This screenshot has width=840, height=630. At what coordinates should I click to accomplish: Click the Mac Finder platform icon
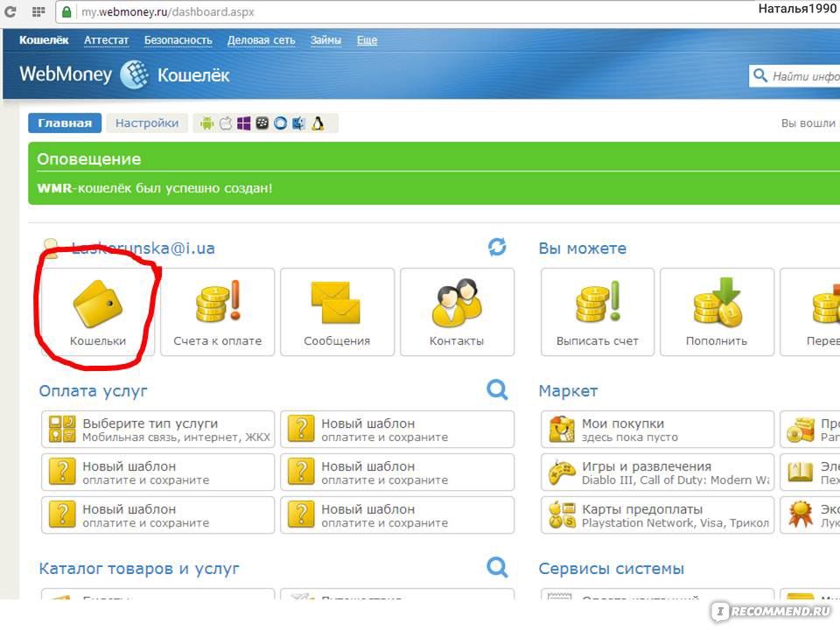(298, 123)
